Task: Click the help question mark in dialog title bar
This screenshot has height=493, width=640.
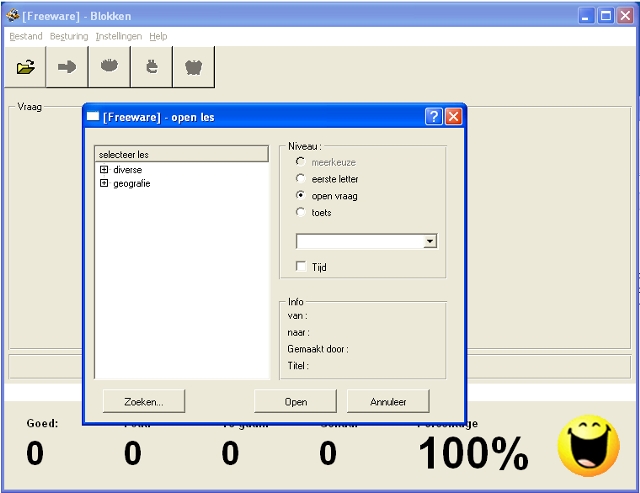Action: [x=433, y=117]
